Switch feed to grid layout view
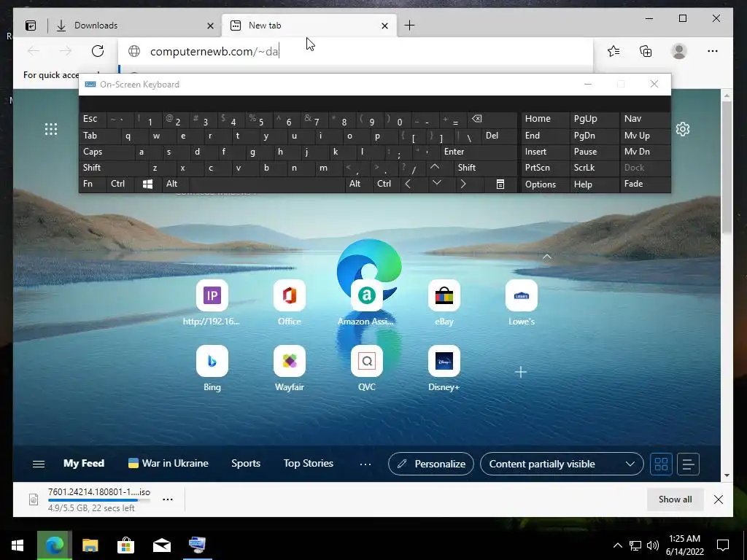The height and width of the screenshot is (560, 747). coord(661,464)
